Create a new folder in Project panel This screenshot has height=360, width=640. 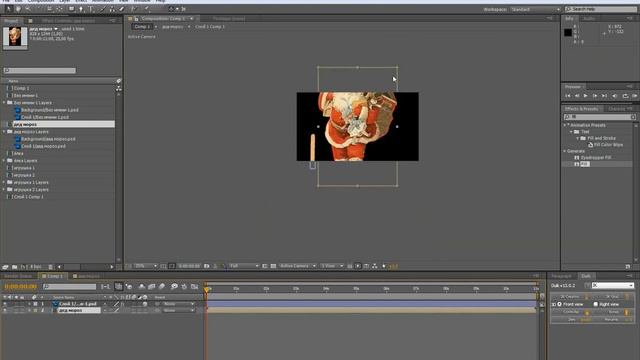(14, 267)
